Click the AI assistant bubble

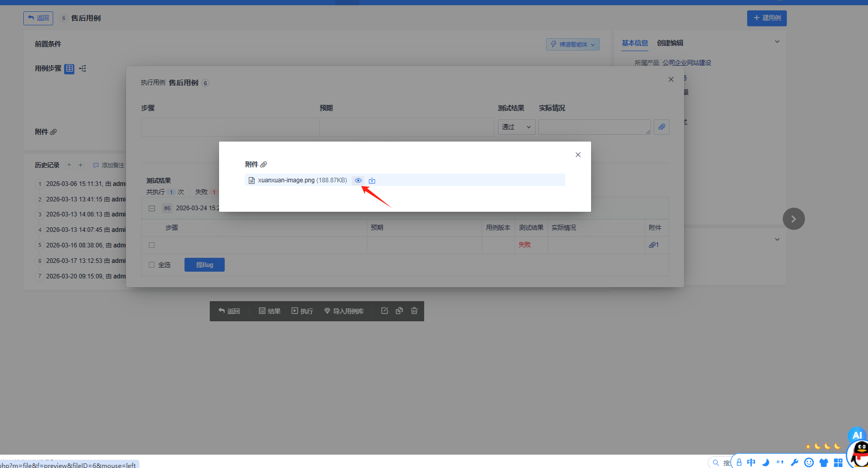click(857, 435)
